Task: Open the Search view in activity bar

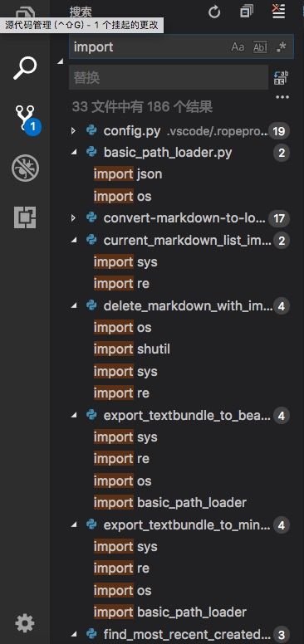Action: [25, 68]
